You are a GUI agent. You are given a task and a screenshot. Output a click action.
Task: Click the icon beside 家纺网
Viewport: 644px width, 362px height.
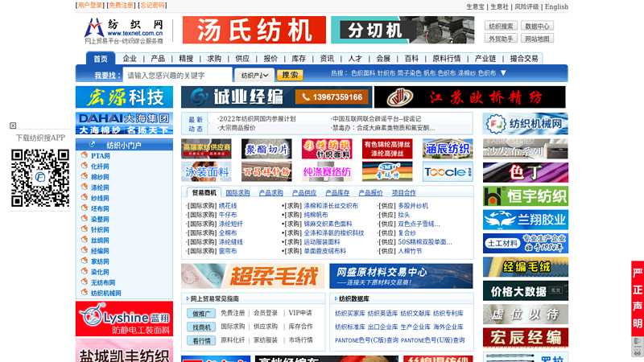click(x=85, y=261)
